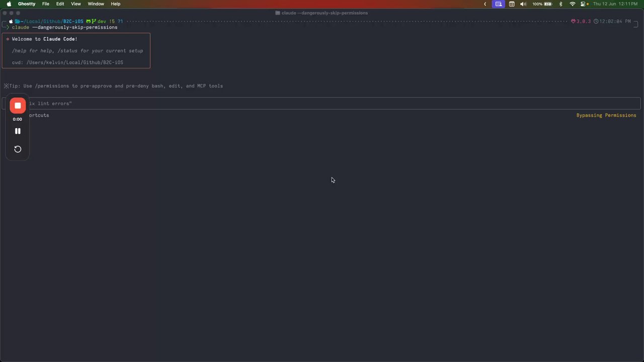Image resolution: width=644 pixels, height=362 pixels.
Task: Click the Ruby gem version icon
Action: [573, 22]
